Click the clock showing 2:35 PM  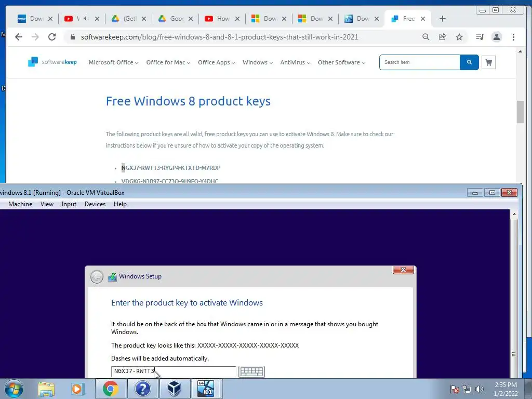coord(506,385)
